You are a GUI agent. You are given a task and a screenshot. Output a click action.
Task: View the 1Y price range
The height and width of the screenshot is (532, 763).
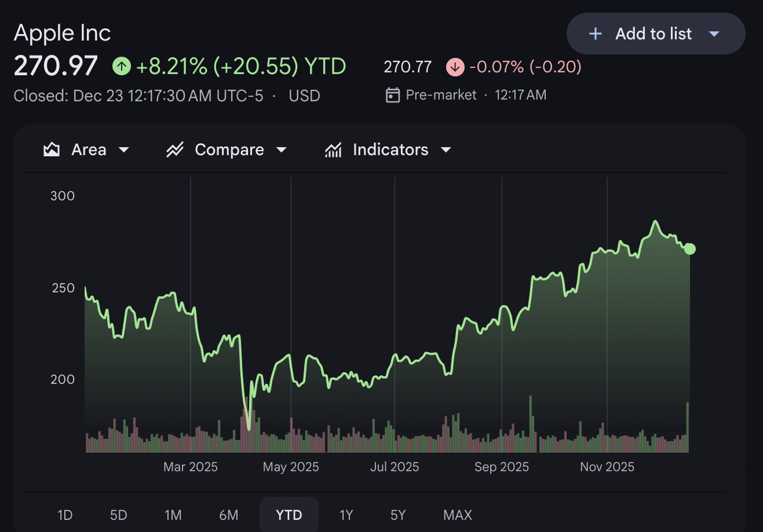click(346, 515)
